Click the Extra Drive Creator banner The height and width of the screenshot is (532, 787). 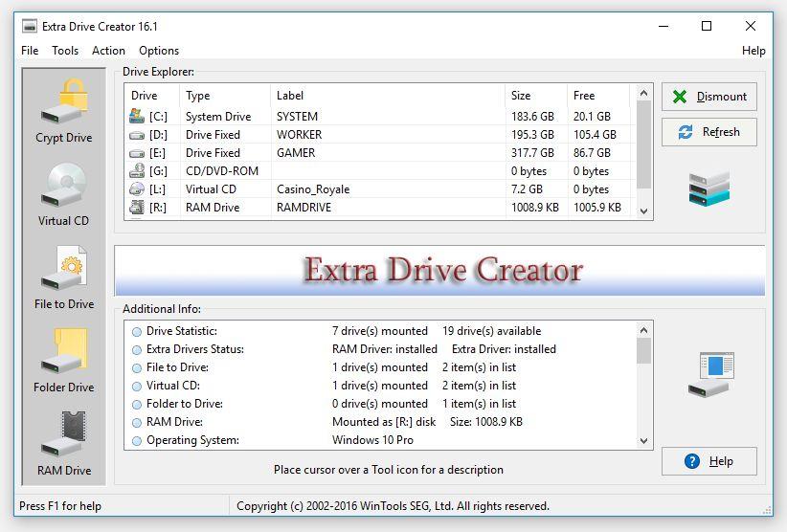[439, 270]
